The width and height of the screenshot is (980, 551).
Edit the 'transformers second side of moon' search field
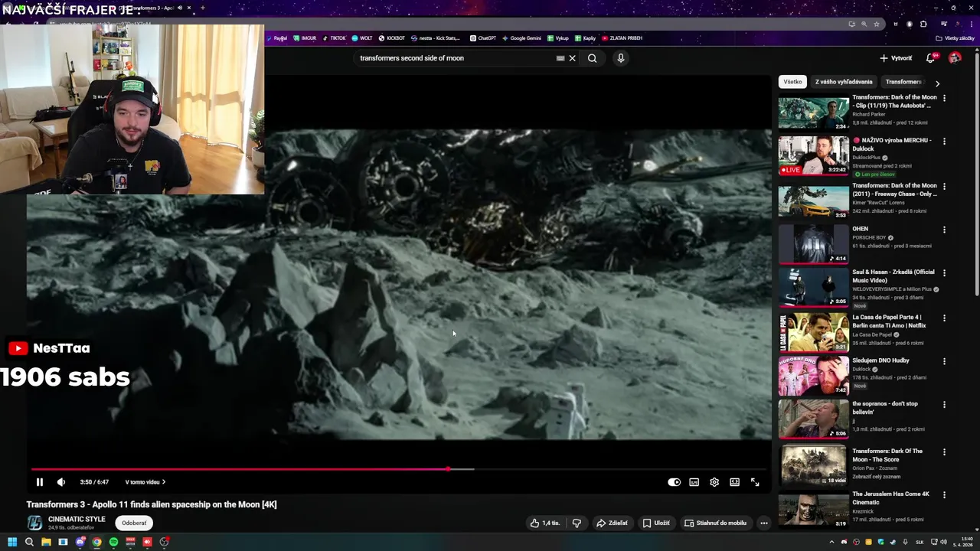[x=456, y=58]
